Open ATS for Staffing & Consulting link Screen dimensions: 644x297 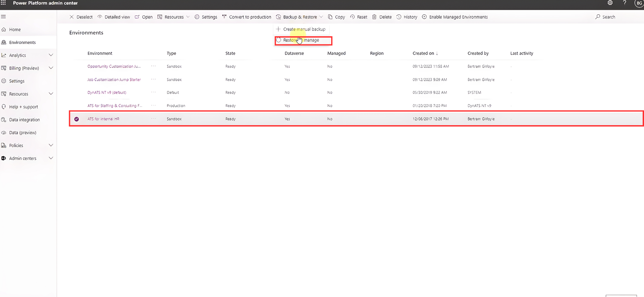click(115, 105)
